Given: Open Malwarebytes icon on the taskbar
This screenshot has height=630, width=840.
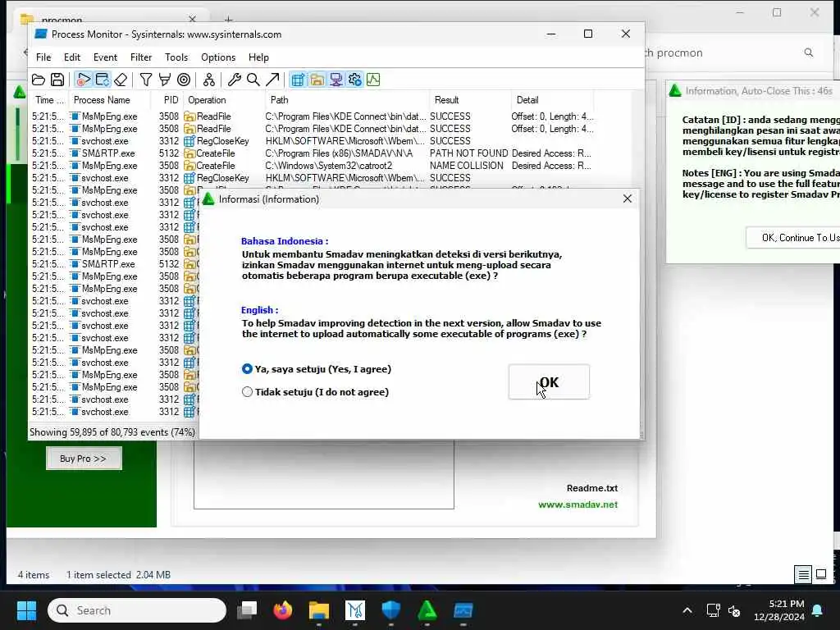Looking at the screenshot, I should click(355, 610).
